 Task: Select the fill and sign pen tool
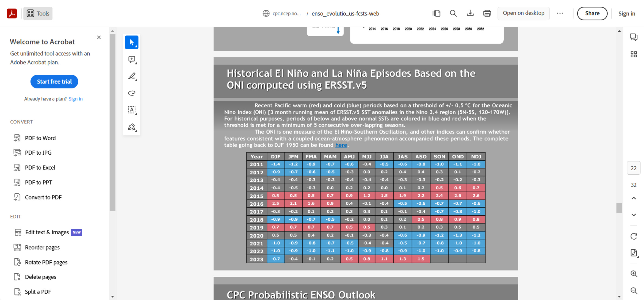tap(132, 127)
